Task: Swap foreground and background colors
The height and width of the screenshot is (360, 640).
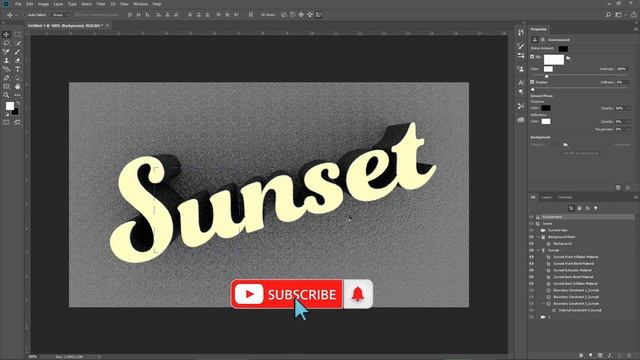Action: click(18, 104)
